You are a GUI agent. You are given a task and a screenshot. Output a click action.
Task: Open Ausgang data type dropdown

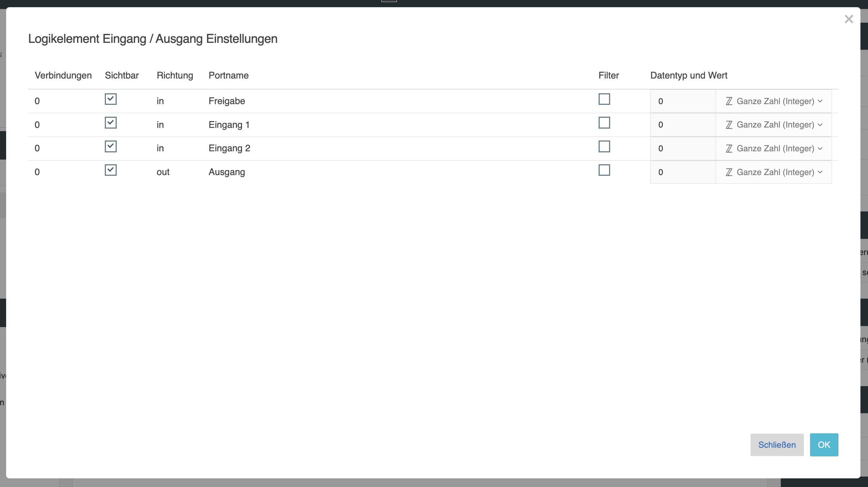click(774, 172)
